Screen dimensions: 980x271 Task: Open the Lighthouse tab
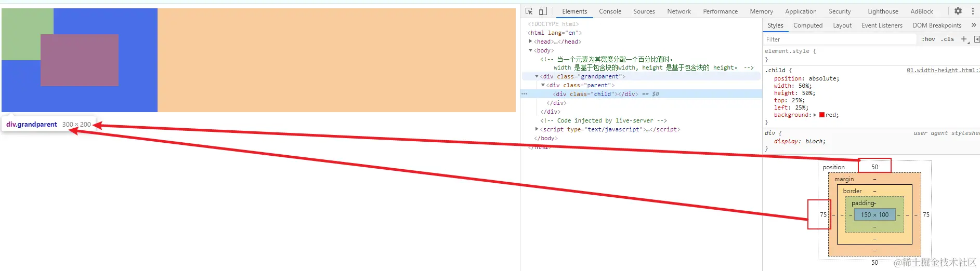(x=883, y=11)
